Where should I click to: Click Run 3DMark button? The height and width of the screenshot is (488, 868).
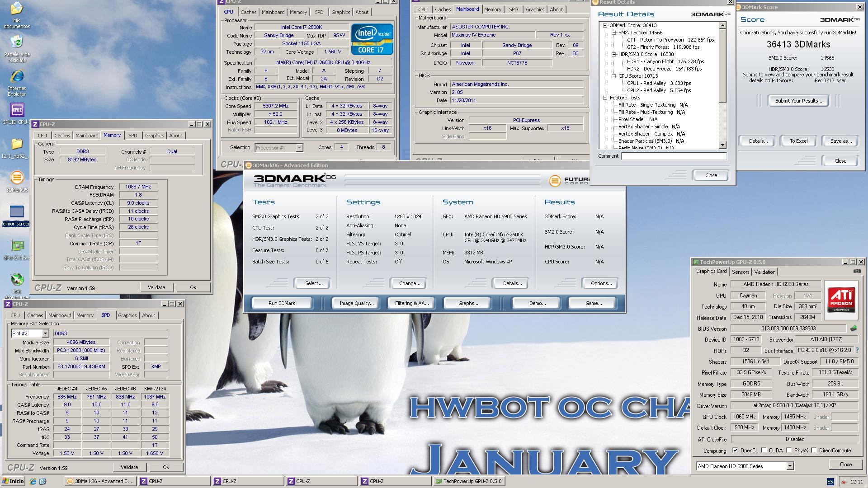click(x=282, y=303)
